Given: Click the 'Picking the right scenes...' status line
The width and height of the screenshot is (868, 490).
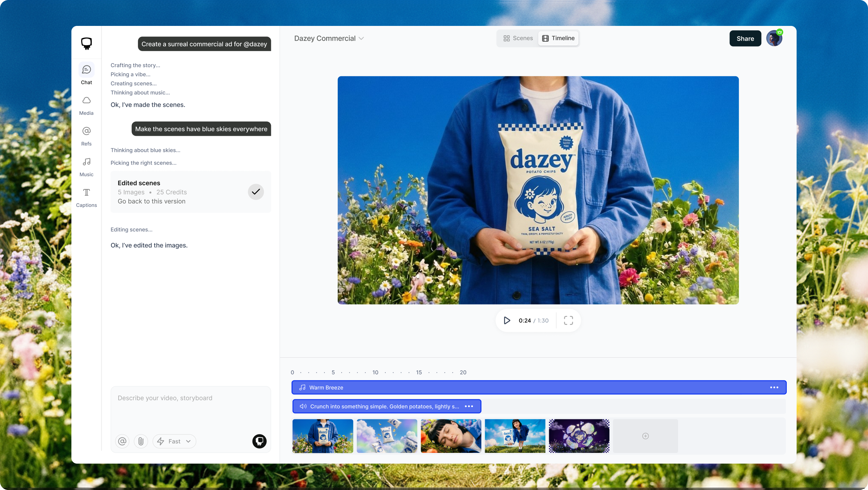Looking at the screenshot, I should point(143,163).
